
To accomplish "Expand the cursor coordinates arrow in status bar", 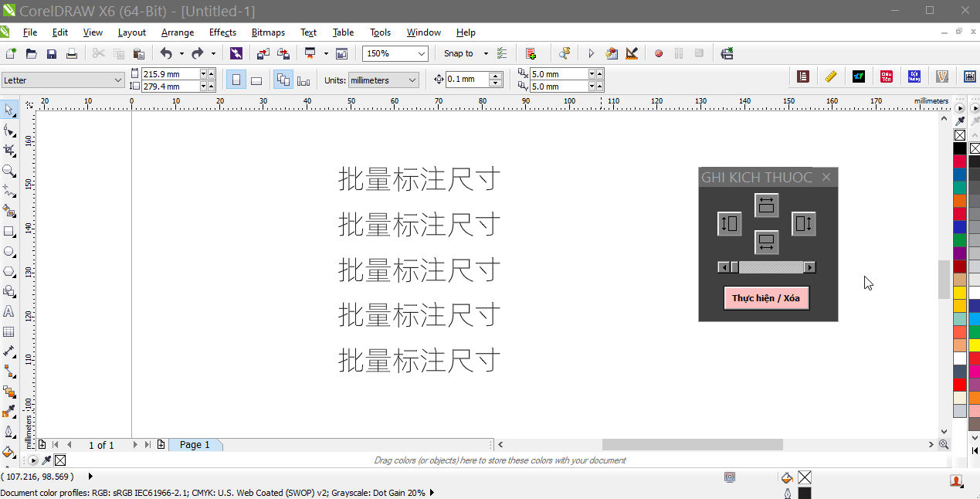I will (x=90, y=477).
